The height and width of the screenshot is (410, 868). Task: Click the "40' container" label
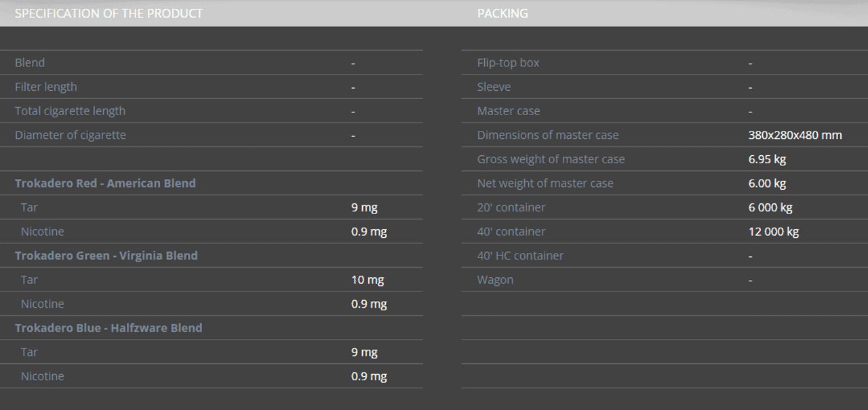click(x=511, y=231)
